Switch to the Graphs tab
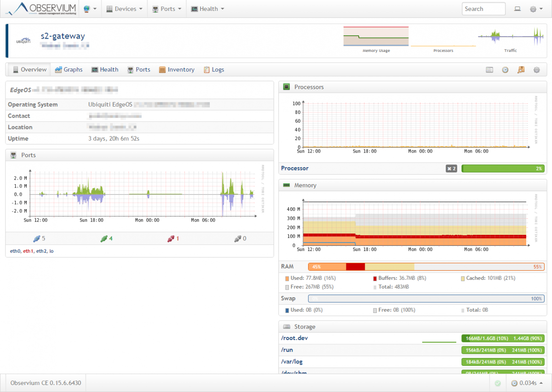552x392 pixels. click(x=68, y=69)
